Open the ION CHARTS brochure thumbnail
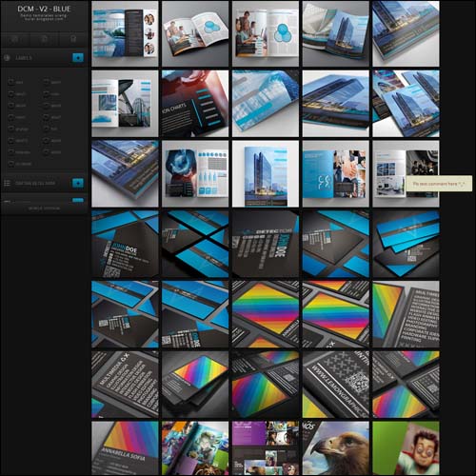 point(195,104)
